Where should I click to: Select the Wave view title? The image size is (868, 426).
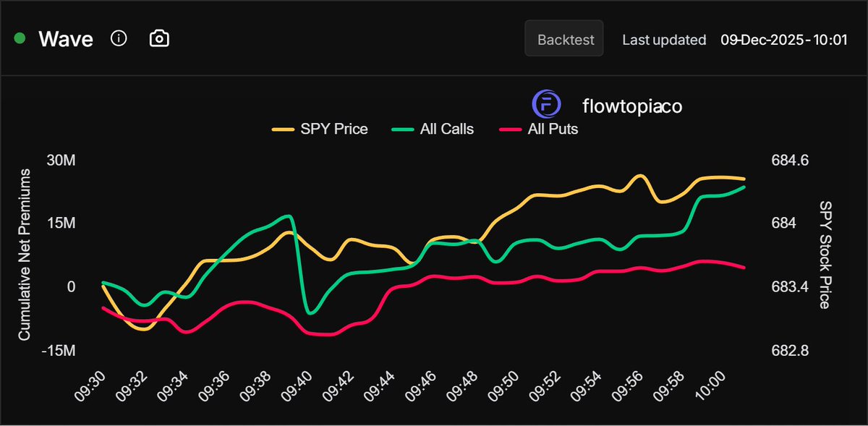point(66,38)
